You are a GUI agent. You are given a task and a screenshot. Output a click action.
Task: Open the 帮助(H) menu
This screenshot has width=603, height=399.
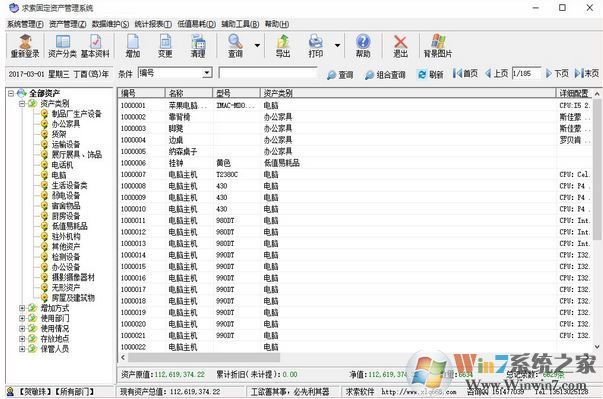coord(277,24)
